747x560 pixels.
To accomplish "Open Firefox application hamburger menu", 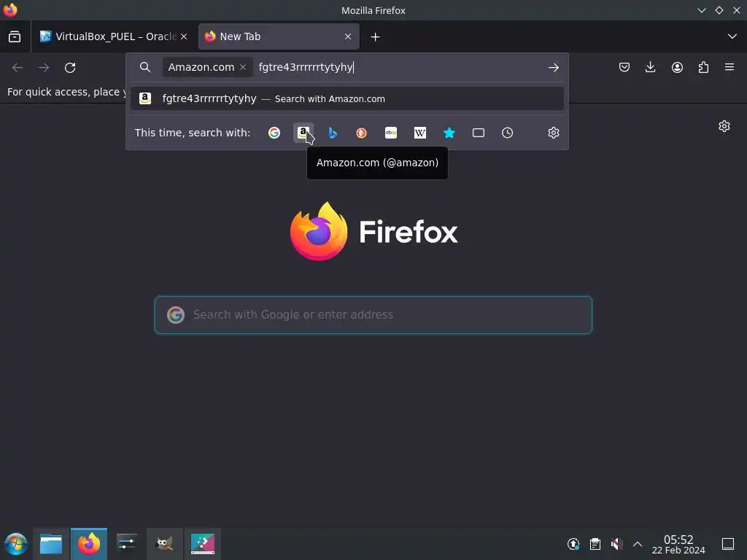I will tap(729, 67).
